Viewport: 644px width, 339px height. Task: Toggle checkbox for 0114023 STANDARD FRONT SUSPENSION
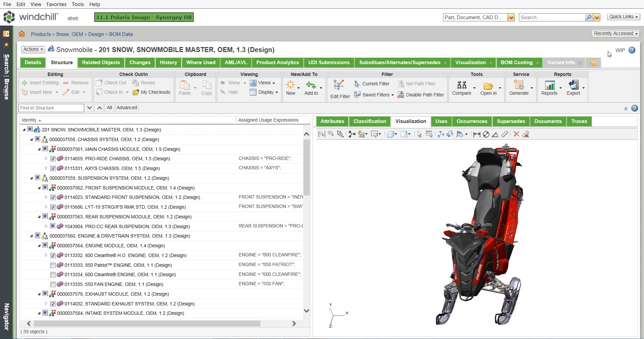(53, 197)
